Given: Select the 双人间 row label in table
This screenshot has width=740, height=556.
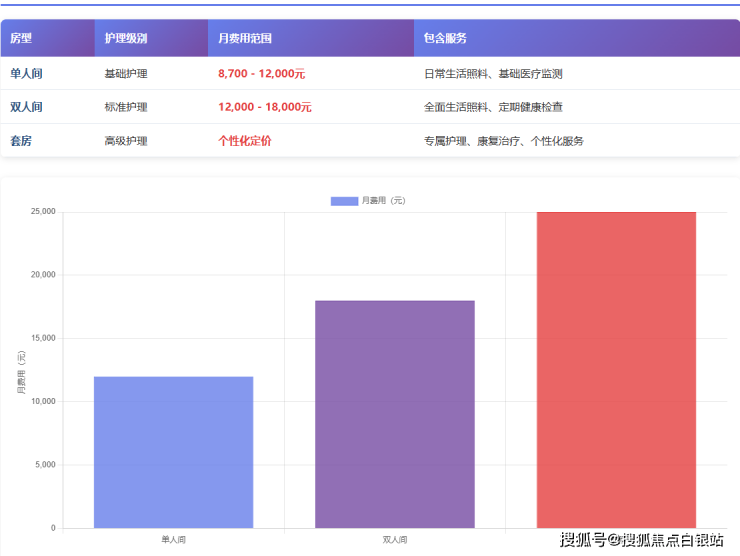Looking at the screenshot, I should tap(26, 107).
